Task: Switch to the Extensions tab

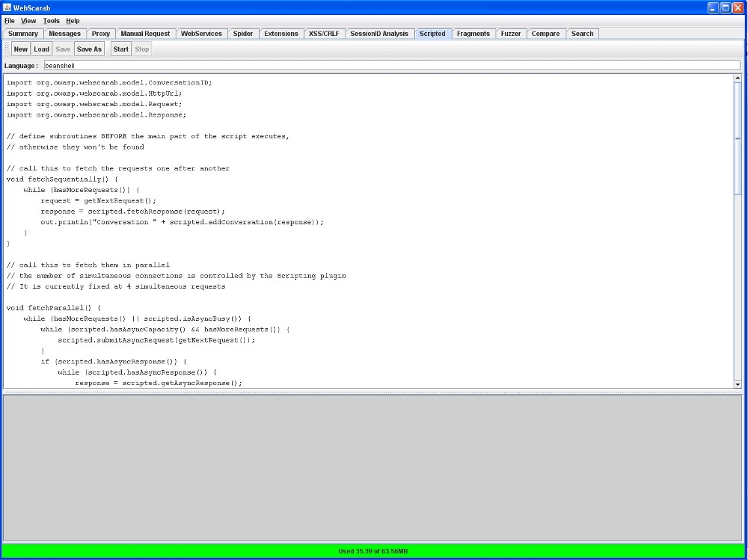Action: point(281,34)
